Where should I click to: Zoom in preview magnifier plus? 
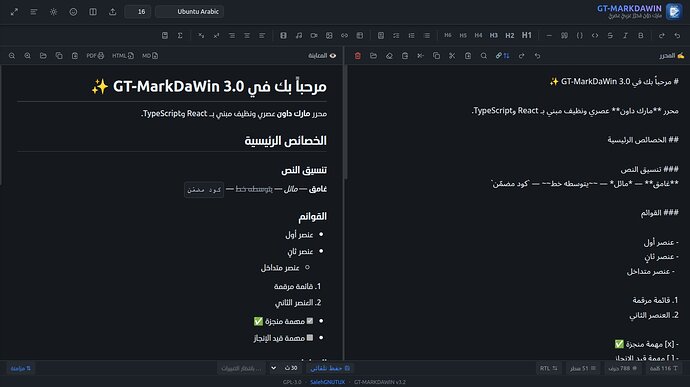[27, 56]
